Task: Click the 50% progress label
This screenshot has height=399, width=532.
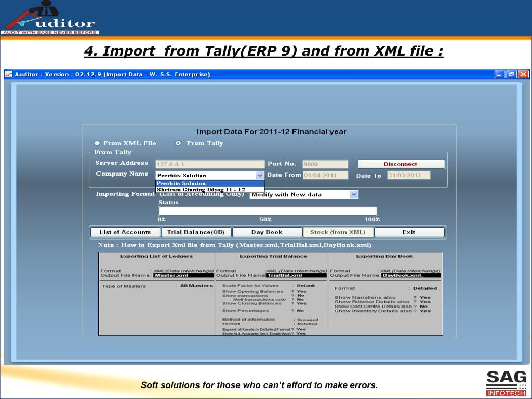Action: pos(265,220)
